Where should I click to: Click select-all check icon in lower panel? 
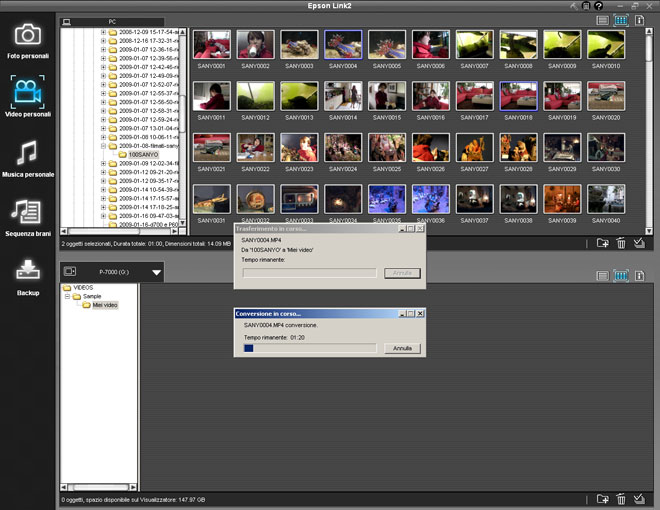[640, 498]
